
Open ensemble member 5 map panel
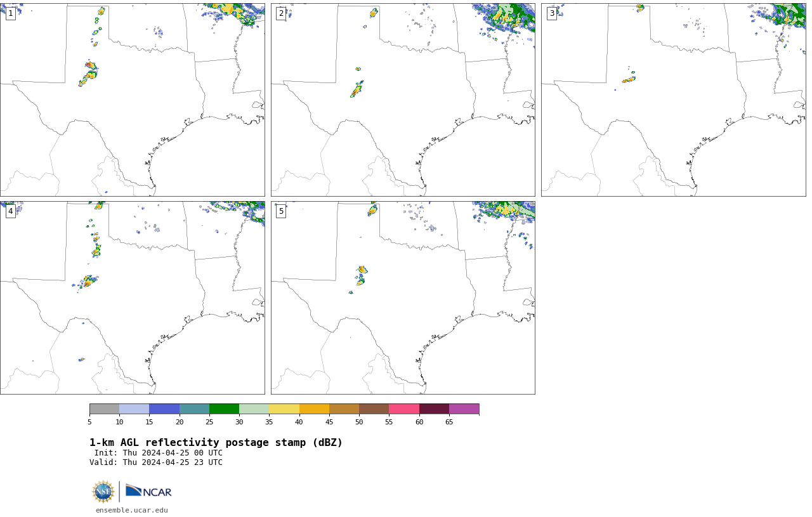(403, 298)
